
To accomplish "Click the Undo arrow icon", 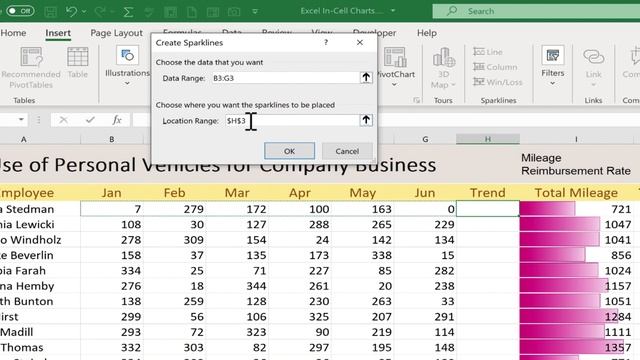I will coord(71,11).
